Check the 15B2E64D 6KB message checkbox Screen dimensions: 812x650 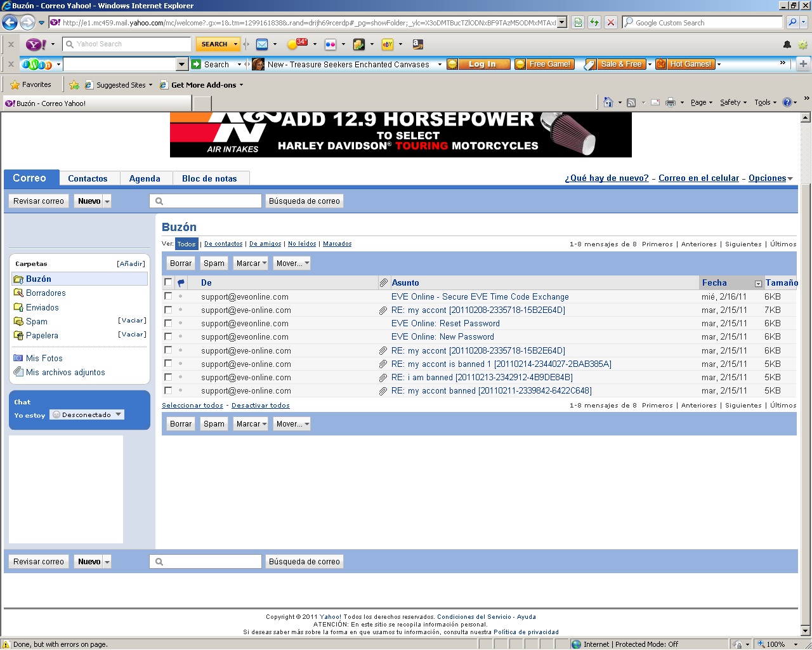pos(168,350)
